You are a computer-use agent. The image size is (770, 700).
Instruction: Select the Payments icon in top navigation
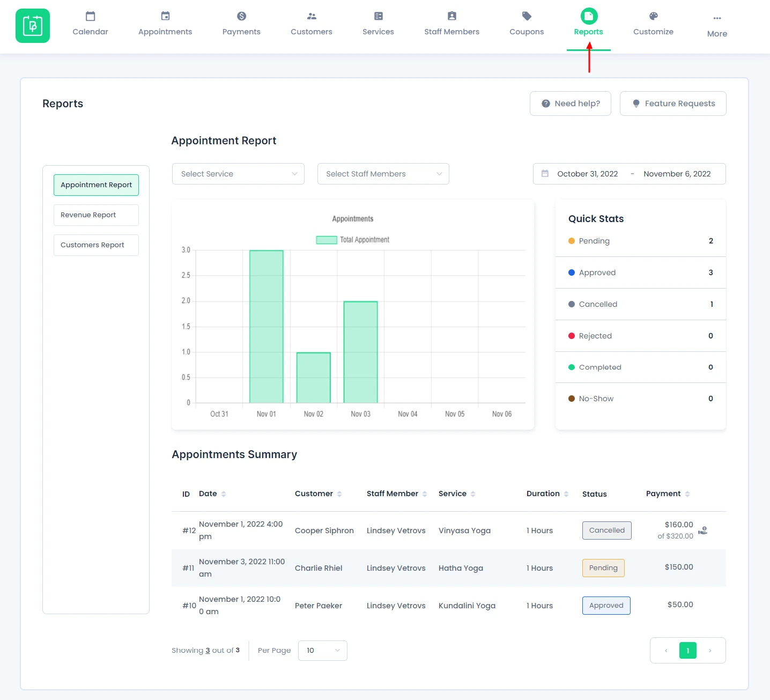click(241, 16)
